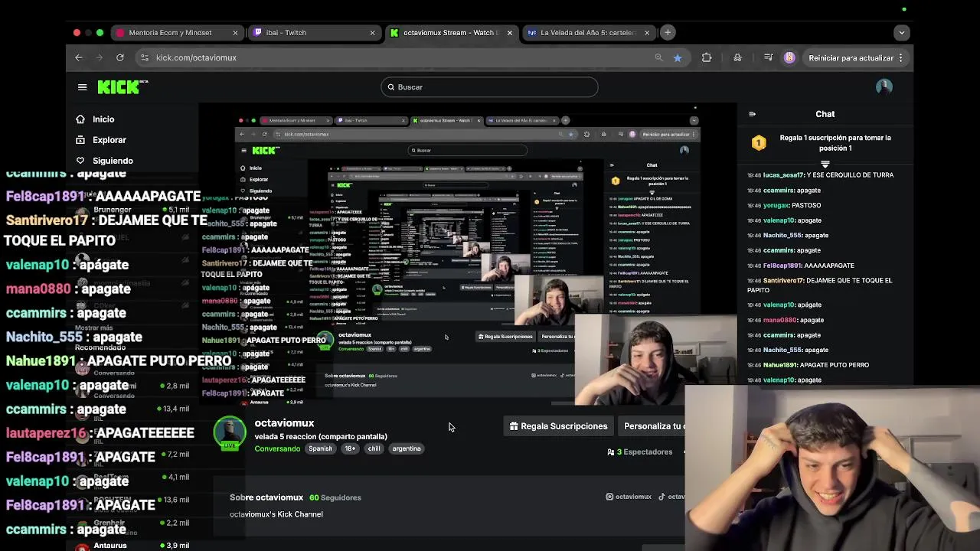Click the Regala Suscripciones button
The image size is (980, 551).
coord(559,426)
